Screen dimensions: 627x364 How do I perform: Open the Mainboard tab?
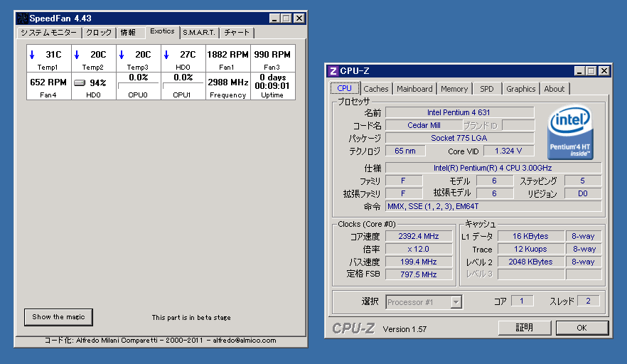(414, 89)
